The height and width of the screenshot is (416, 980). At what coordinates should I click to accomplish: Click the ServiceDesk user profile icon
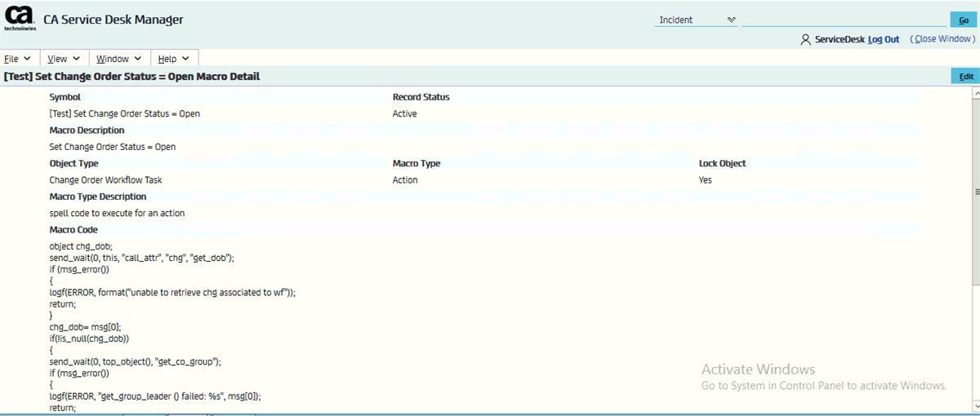point(805,39)
